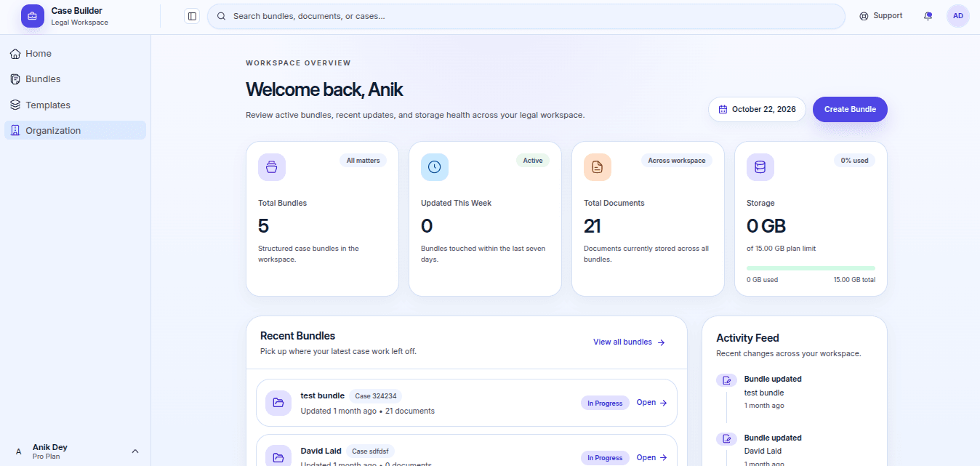Click the Legal Workspace subtitle
The image size is (980, 466).
tap(79, 23)
